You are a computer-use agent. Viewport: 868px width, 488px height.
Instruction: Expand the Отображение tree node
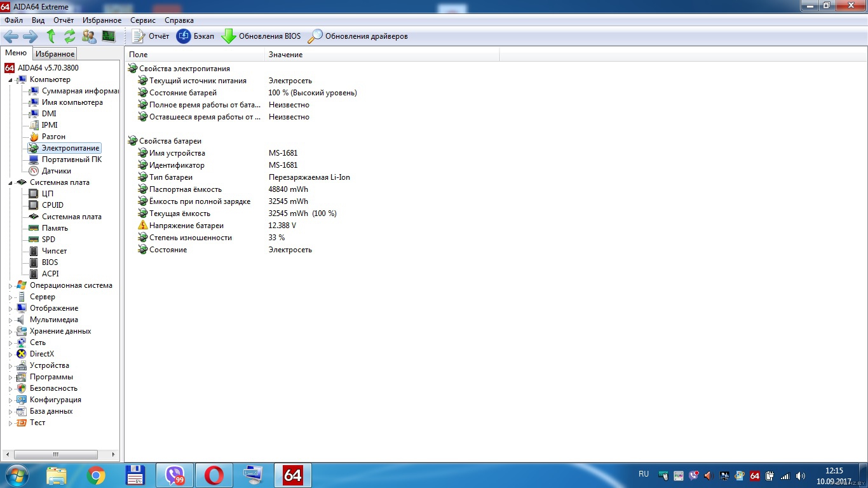tap(10, 309)
